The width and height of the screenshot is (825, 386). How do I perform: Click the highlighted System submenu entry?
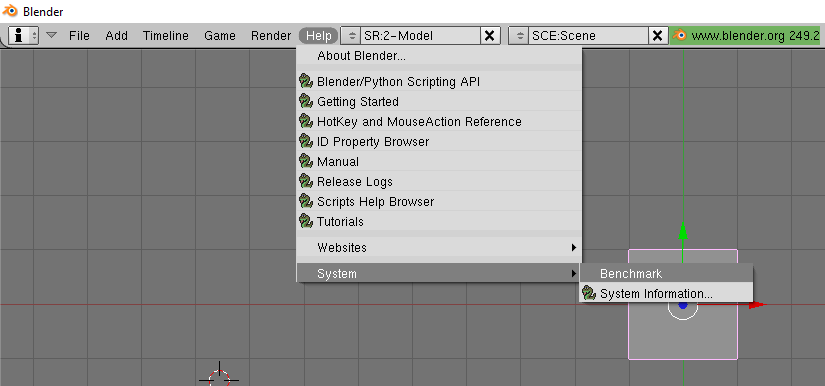coord(439,273)
